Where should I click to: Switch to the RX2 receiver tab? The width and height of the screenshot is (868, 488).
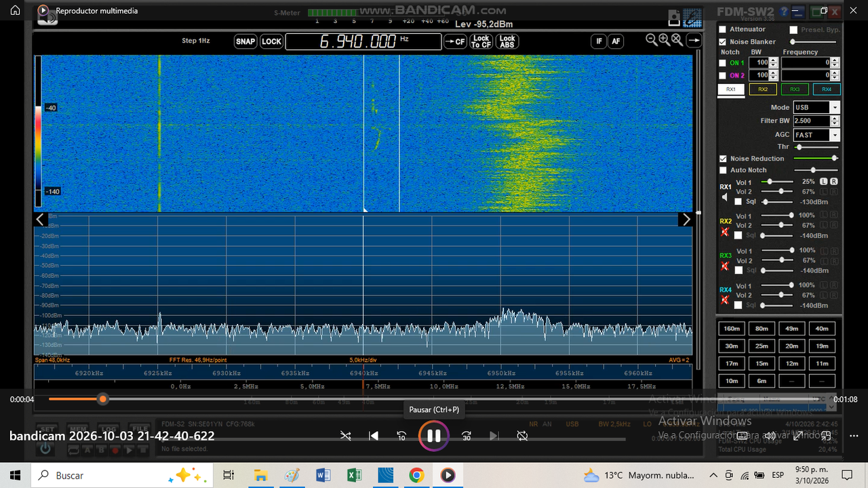pyautogui.click(x=763, y=89)
